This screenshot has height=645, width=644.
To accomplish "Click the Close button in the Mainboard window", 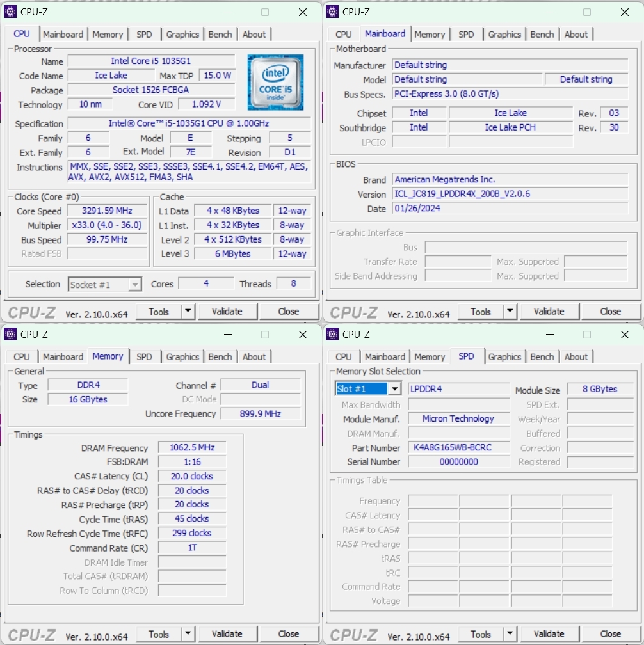I will (x=610, y=312).
